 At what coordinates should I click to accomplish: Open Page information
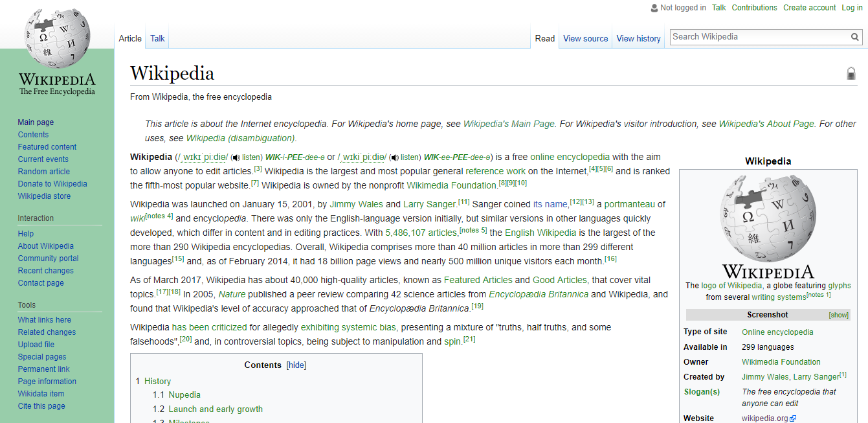point(47,382)
